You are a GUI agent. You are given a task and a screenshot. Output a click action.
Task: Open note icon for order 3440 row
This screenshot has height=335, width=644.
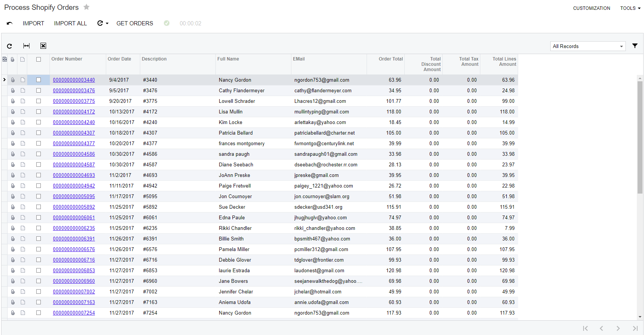click(23, 80)
